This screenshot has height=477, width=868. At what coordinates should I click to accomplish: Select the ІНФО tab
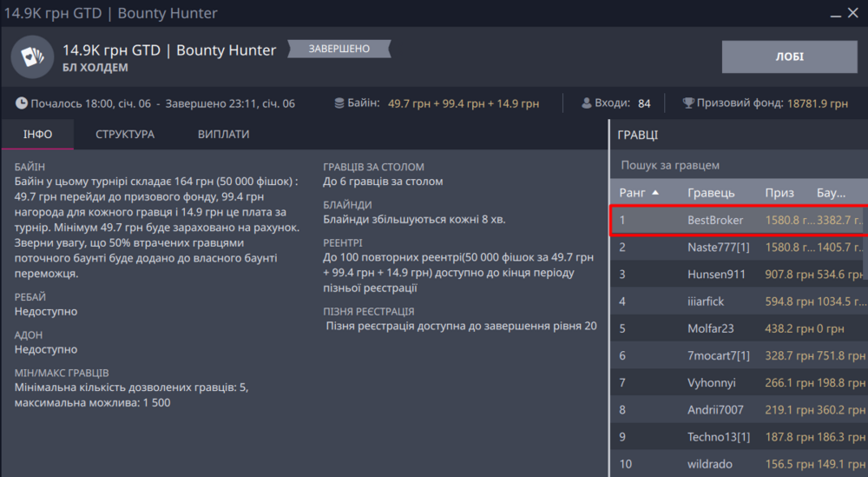click(x=37, y=135)
